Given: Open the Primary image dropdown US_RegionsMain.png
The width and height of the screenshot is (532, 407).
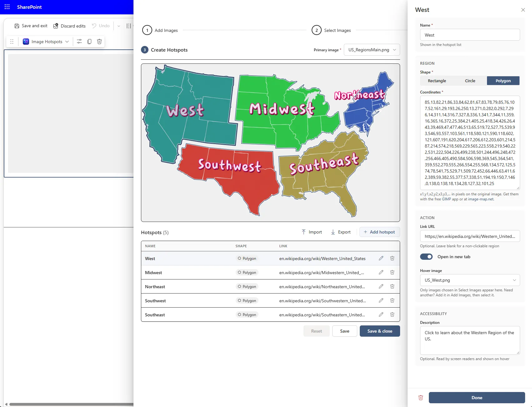Looking at the screenshot, I should click(372, 50).
